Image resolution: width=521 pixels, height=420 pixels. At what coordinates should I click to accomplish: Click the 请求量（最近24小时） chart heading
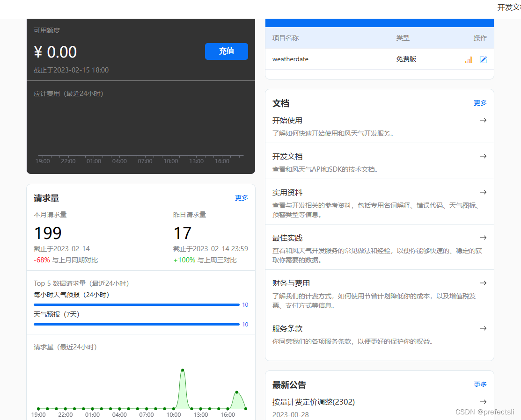(65, 347)
